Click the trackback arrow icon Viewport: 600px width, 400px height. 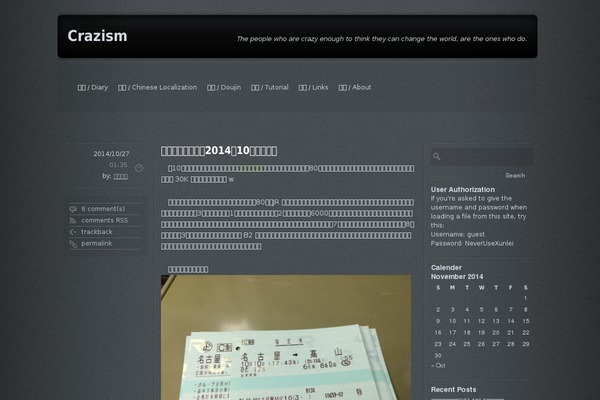pos(73,232)
